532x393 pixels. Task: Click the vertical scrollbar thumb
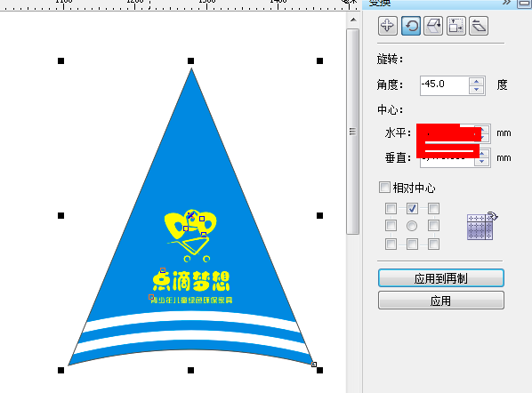click(353, 132)
